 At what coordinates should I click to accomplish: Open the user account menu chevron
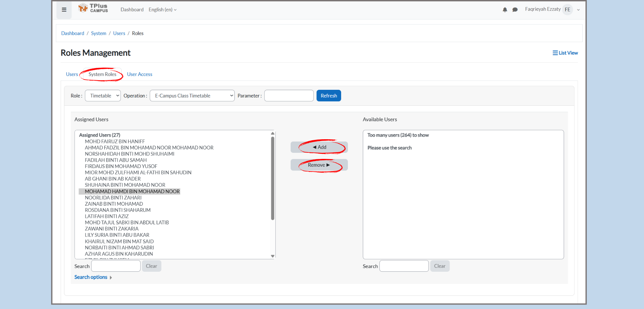578,10
